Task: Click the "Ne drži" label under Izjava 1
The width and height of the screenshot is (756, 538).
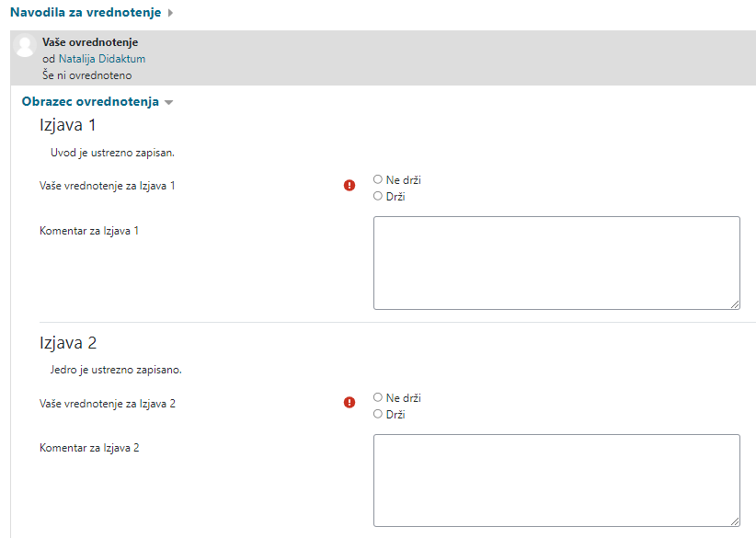Action: (404, 180)
